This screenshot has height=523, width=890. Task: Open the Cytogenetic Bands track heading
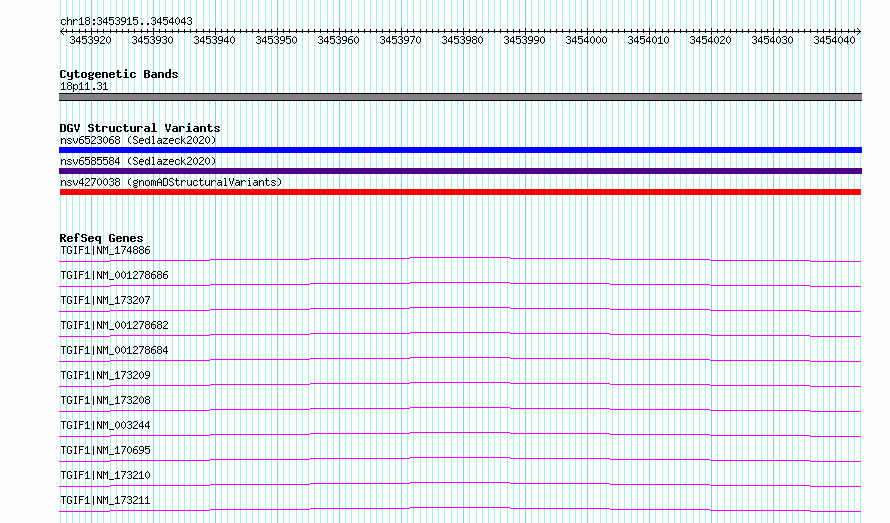(119, 74)
